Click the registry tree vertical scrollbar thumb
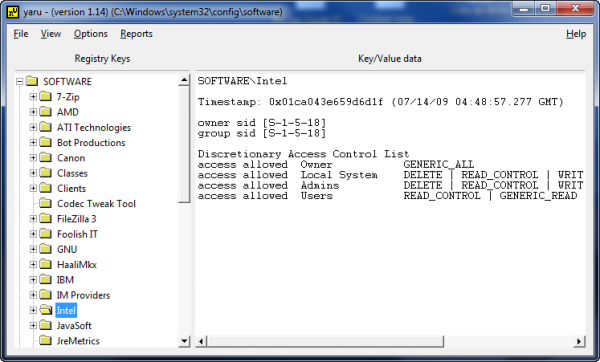 (184, 144)
